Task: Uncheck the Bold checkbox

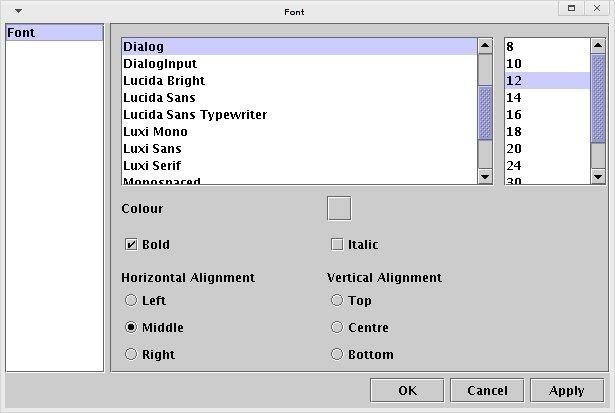Action: click(x=131, y=244)
